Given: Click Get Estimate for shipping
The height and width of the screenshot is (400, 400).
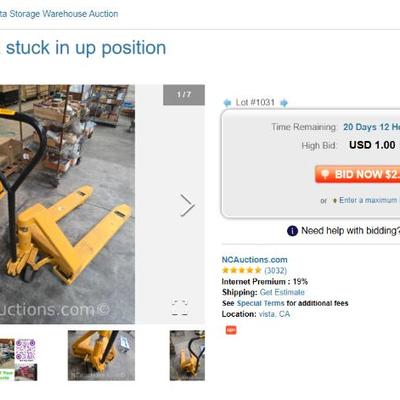Looking at the screenshot, I should coord(282,292).
